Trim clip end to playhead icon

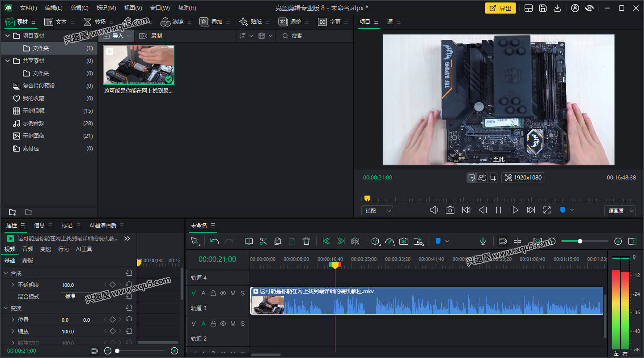click(x=341, y=241)
